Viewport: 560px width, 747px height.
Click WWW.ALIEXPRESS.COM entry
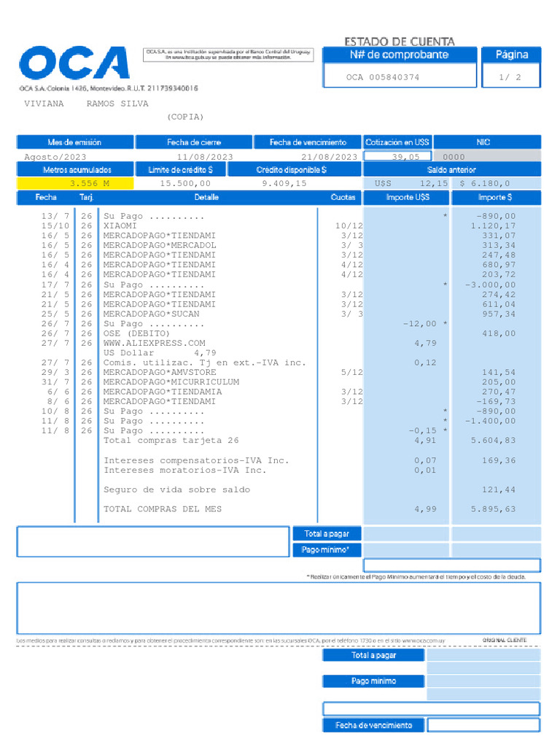(x=155, y=343)
